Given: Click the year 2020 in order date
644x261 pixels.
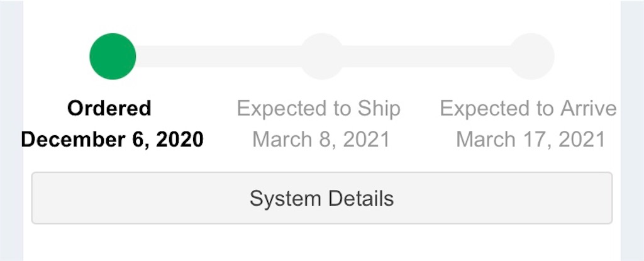Looking at the screenshot, I should [180, 139].
